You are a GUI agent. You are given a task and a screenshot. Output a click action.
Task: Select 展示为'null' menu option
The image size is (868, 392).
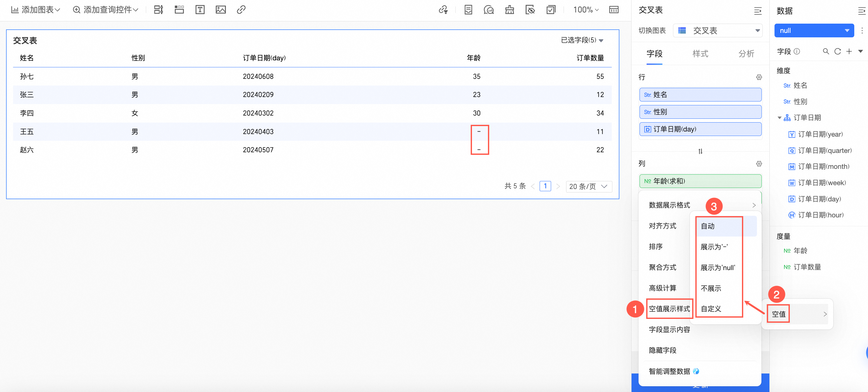[718, 268]
